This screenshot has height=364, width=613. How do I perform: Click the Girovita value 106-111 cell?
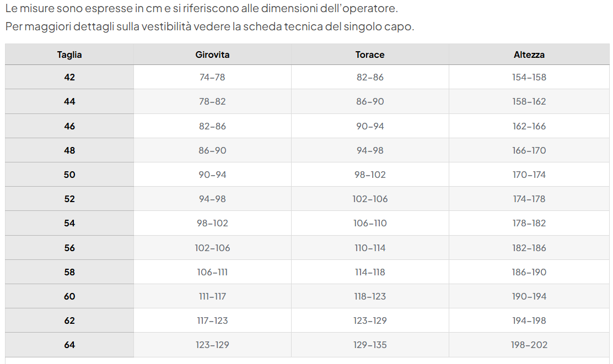point(212,272)
